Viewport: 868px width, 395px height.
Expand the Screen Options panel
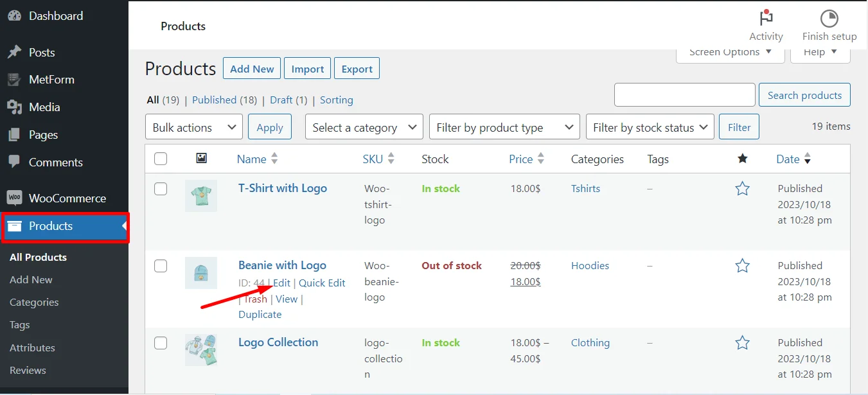point(731,53)
